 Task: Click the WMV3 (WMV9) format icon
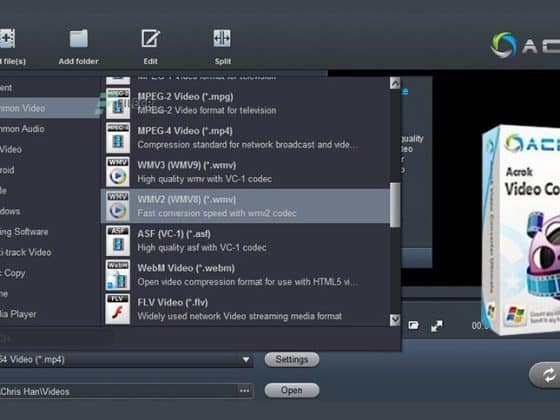tap(118, 172)
